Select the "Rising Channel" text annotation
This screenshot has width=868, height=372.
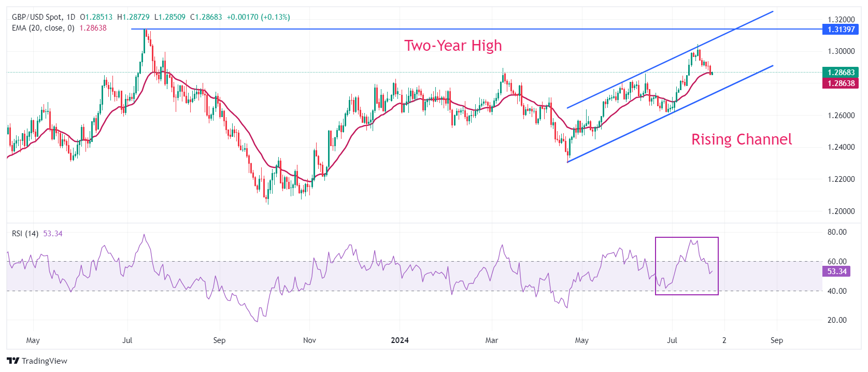741,139
